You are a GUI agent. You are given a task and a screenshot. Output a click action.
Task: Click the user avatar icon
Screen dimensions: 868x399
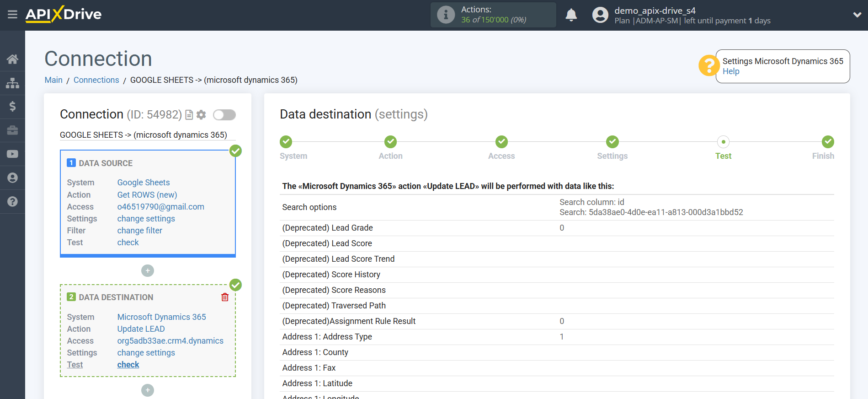pos(600,15)
